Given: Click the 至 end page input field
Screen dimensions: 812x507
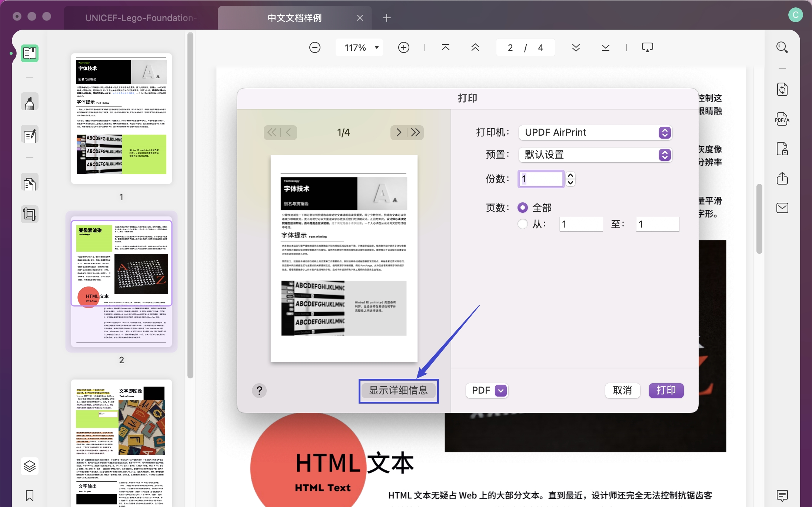Looking at the screenshot, I should click(x=658, y=224).
